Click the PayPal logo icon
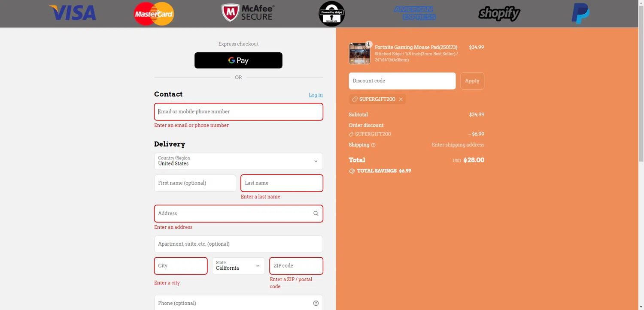The image size is (644, 310). 580,13
